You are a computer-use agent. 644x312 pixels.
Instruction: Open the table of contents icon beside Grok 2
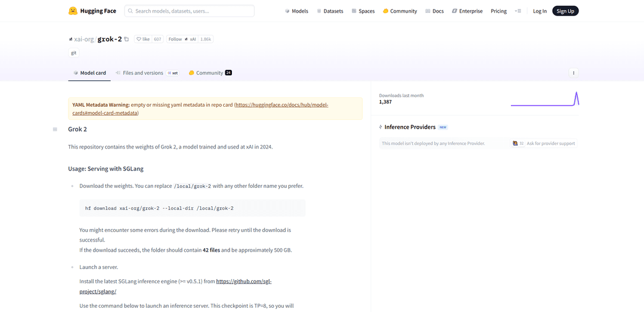click(55, 129)
